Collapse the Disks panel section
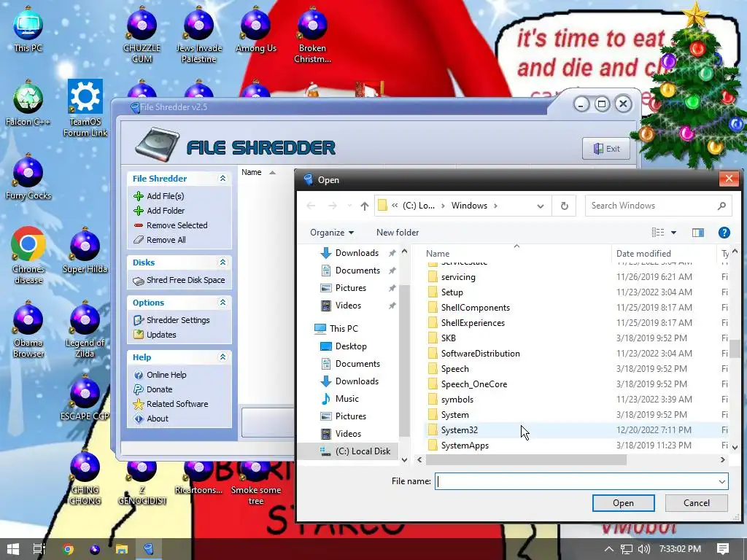 click(x=222, y=262)
